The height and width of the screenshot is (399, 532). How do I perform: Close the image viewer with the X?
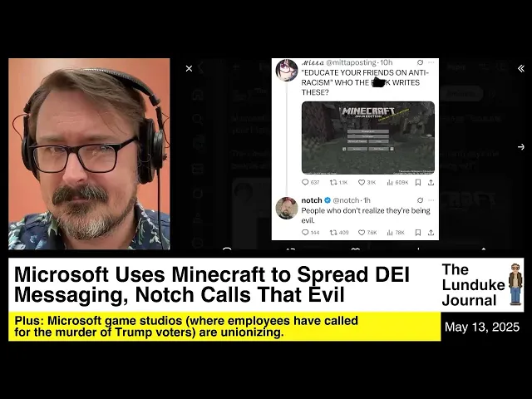click(189, 68)
